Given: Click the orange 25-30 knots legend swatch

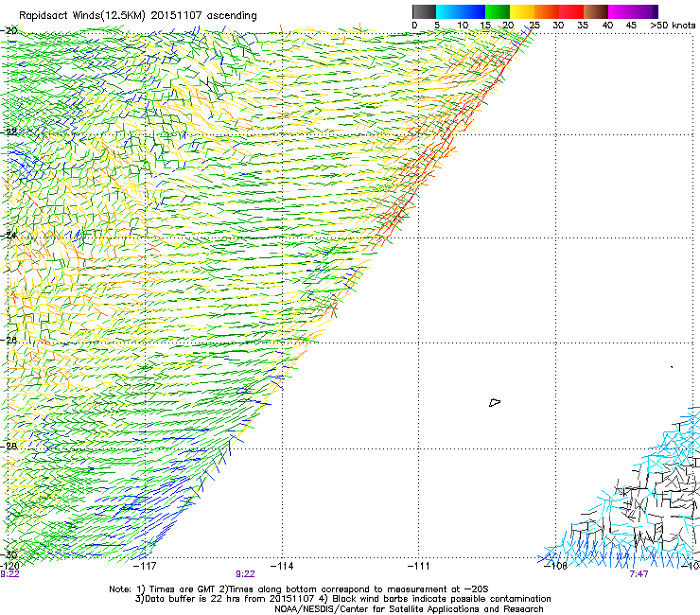Looking at the screenshot, I should 547,11.
